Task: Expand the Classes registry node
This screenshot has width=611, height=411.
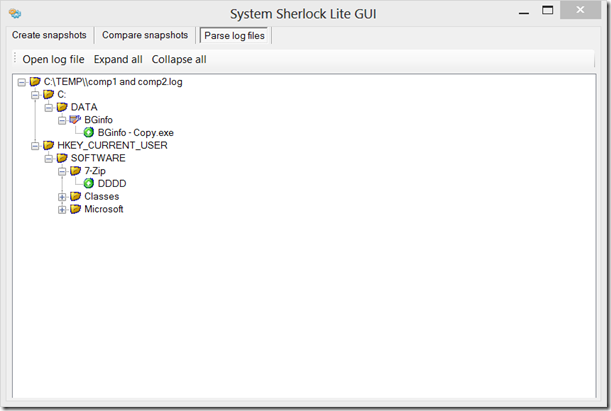Action: point(62,197)
